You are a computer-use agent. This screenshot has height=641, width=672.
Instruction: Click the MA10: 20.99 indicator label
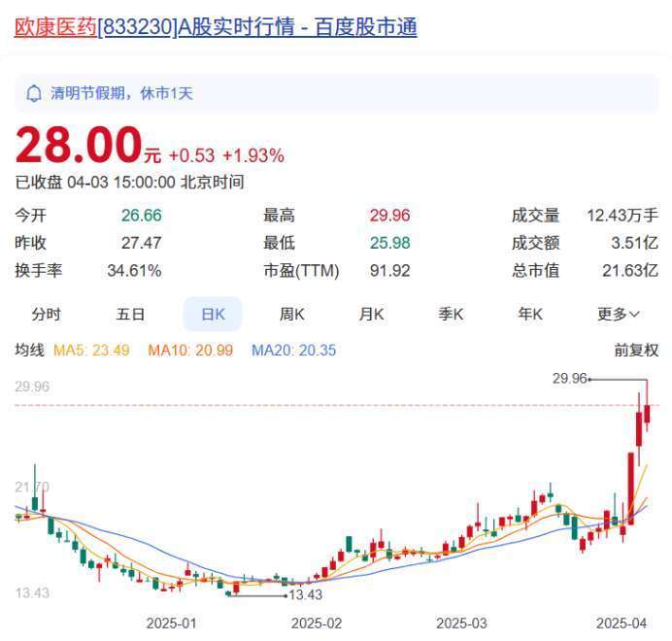(x=190, y=351)
